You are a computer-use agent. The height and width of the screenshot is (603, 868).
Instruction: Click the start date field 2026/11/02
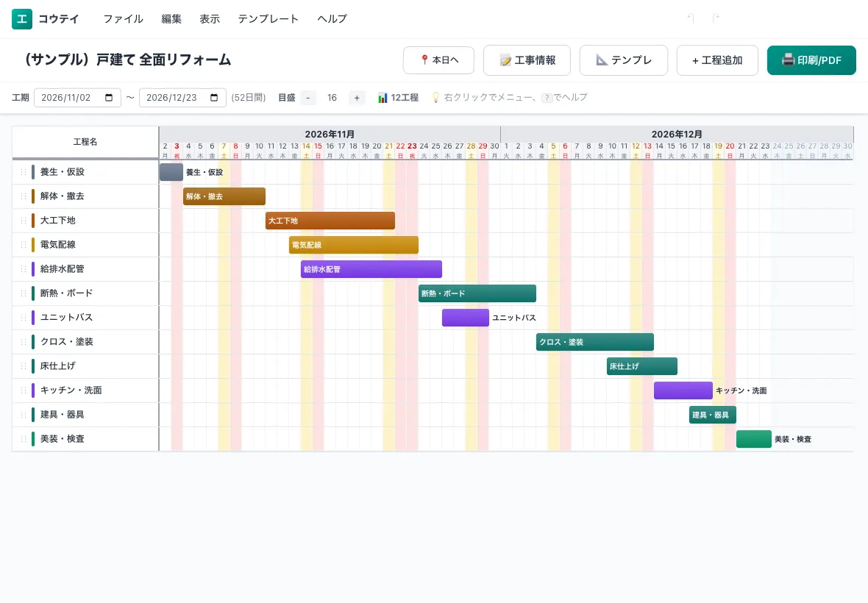click(x=77, y=98)
